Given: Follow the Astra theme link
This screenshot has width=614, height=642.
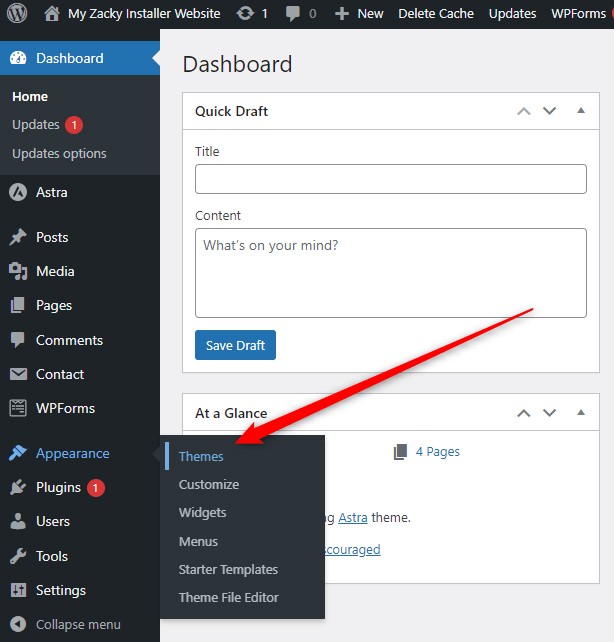Looking at the screenshot, I should pos(353,518).
